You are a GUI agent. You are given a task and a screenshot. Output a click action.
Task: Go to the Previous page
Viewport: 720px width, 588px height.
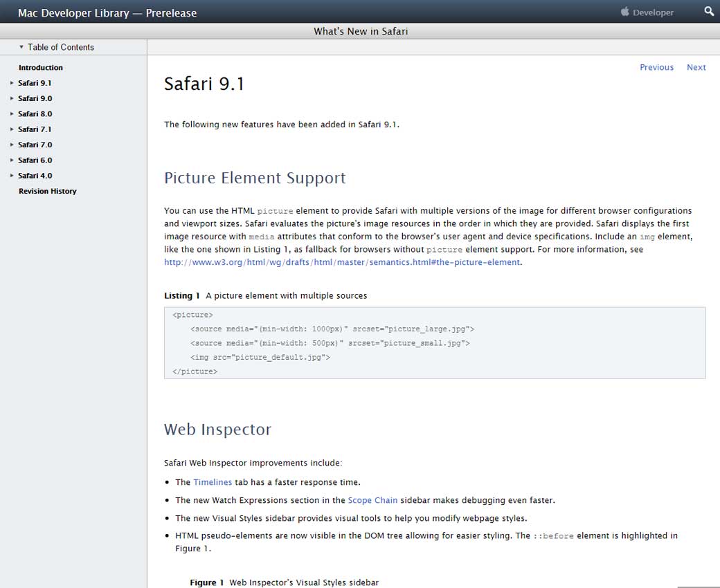click(656, 67)
